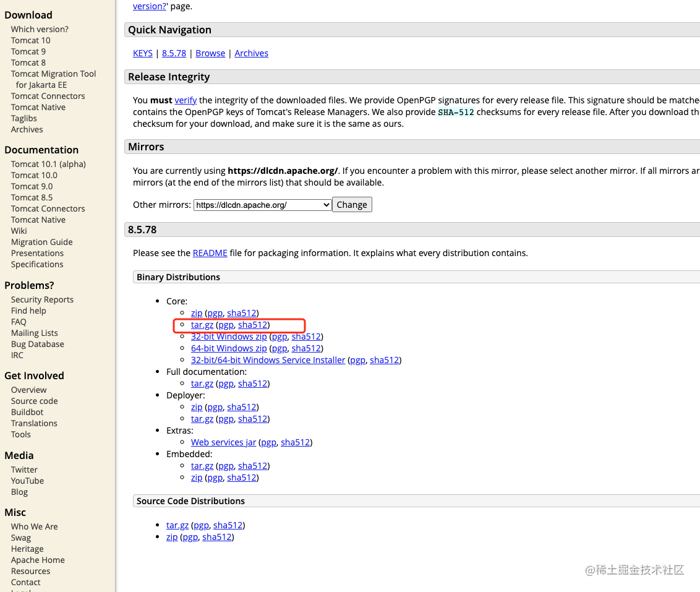Open the IRC link

(17, 355)
